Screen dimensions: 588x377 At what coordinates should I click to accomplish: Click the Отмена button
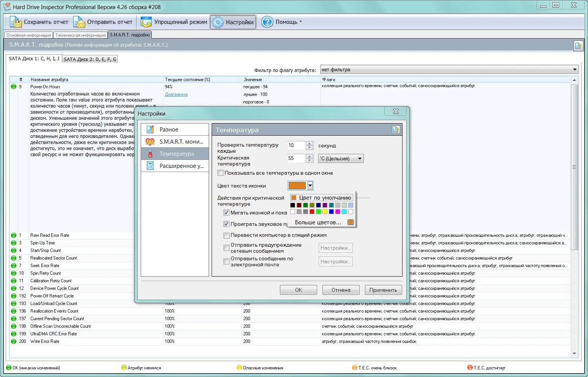341,290
